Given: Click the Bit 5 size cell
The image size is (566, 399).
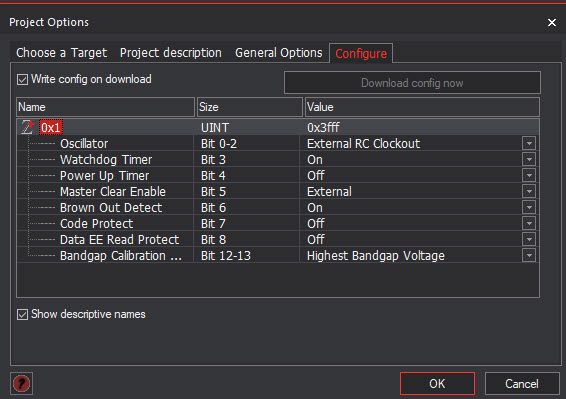Looking at the screenshot, I should 213,192.
